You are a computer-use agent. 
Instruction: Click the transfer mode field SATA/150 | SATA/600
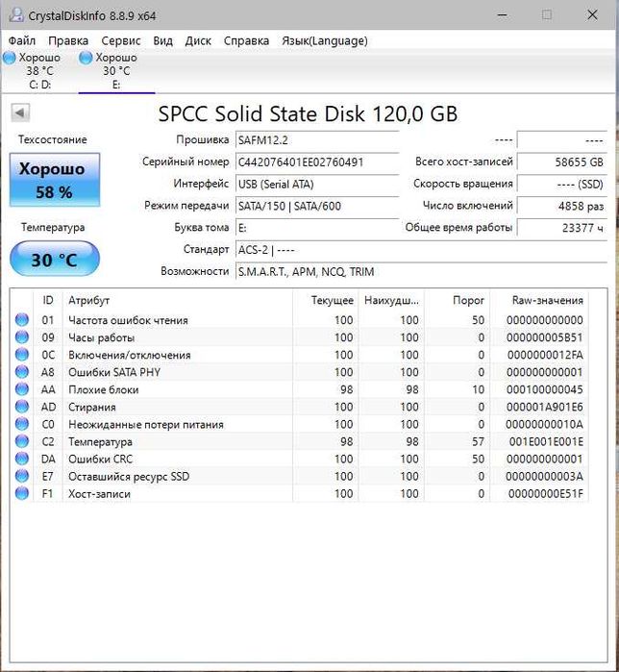point(317,206)
